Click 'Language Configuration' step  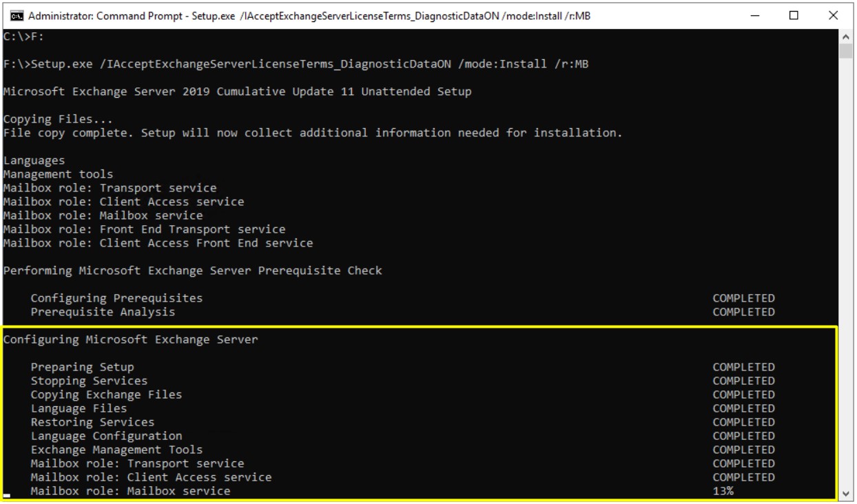[x=107, y=436]
